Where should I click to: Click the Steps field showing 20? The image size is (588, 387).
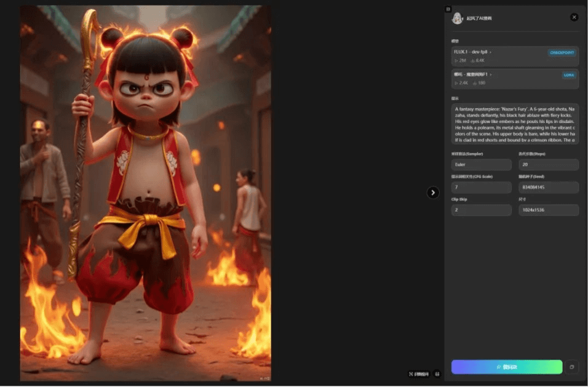click(x=548, y=165)
